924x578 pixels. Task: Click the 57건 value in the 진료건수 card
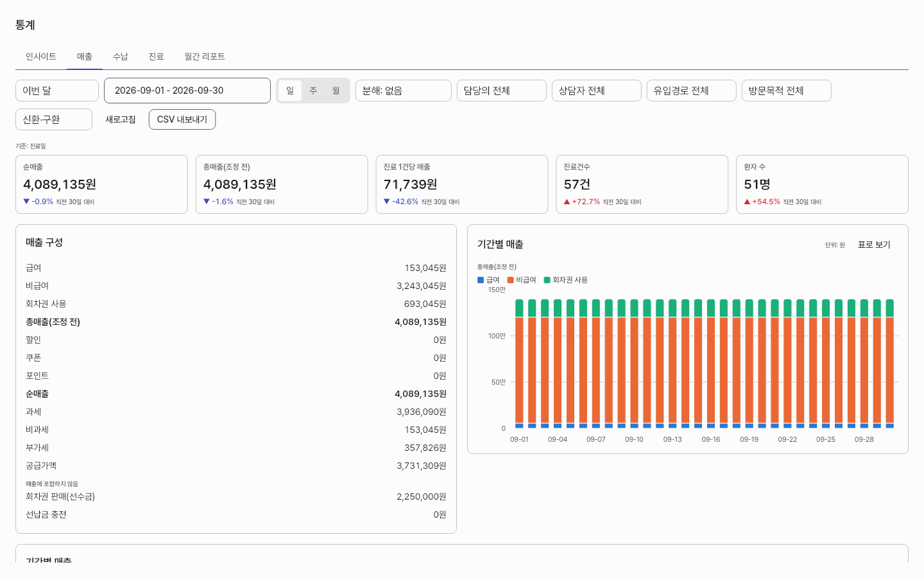577,184
